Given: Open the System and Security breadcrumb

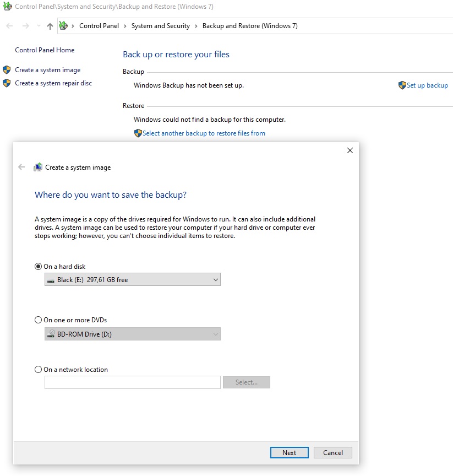Looking at the screenshot, I should click(x=160, y=26).
